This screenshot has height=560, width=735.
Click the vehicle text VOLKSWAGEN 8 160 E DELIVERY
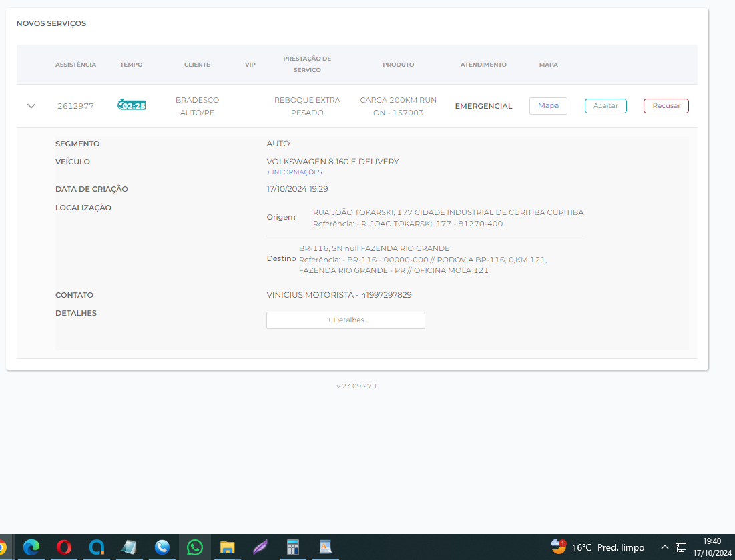[333, 162]
